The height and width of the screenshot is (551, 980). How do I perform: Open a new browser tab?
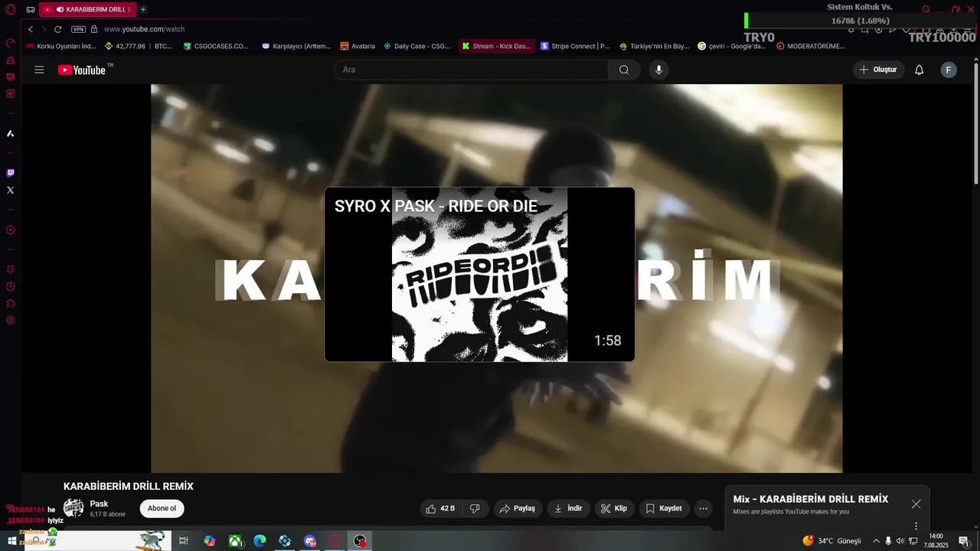point(143,9)
